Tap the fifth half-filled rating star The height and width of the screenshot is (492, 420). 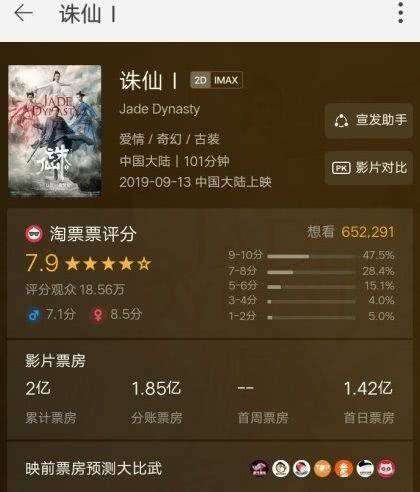[144, 264]
